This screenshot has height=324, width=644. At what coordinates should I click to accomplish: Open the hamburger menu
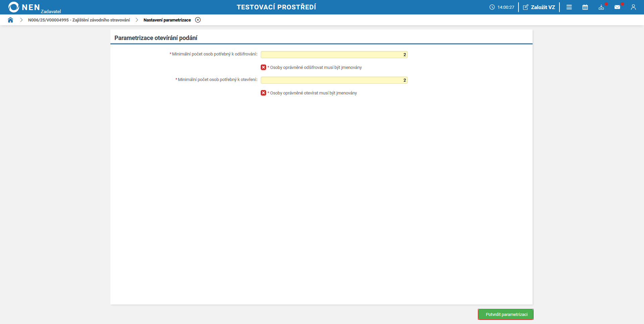point(569,7)
